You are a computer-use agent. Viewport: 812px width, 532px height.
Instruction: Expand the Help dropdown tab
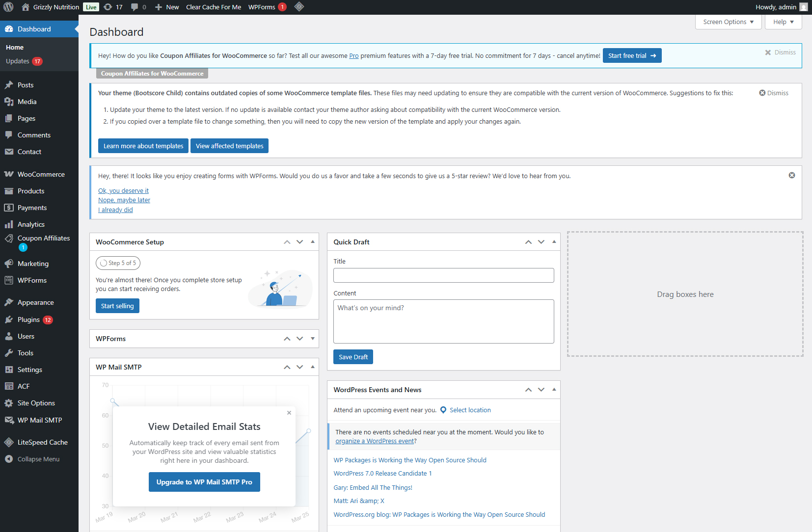point(783,22)
